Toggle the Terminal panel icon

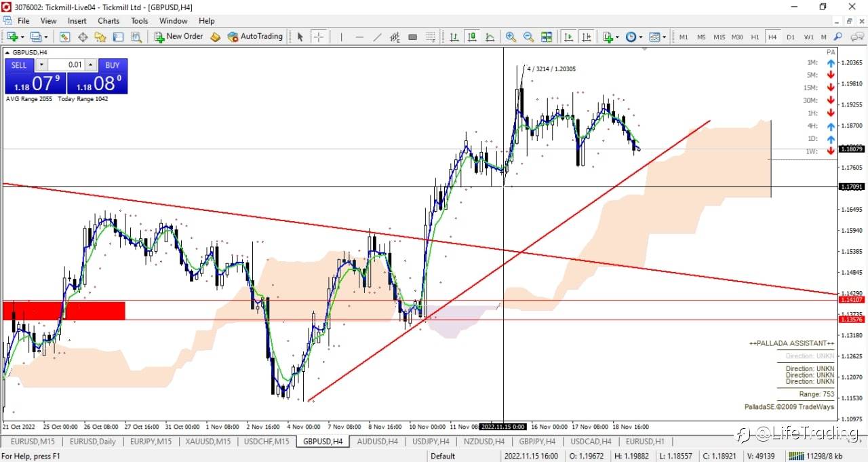pyautogui.click(x=118, y=37)
